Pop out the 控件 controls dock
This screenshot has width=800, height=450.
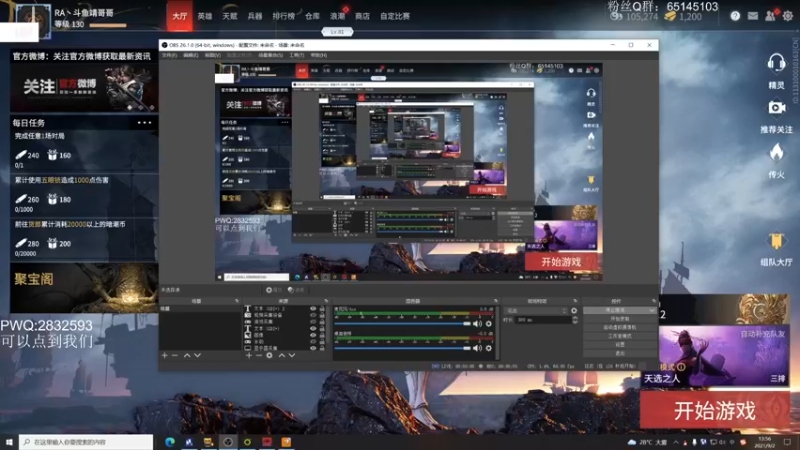tap(654, 301)
